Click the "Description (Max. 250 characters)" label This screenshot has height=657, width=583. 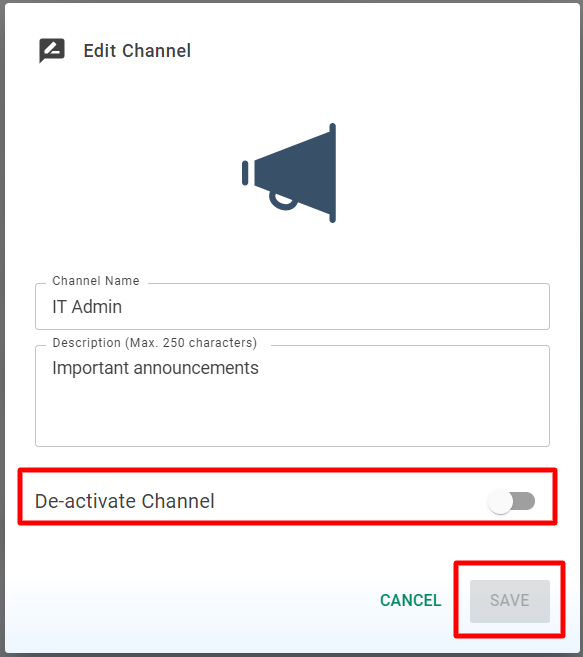point(155,343)
